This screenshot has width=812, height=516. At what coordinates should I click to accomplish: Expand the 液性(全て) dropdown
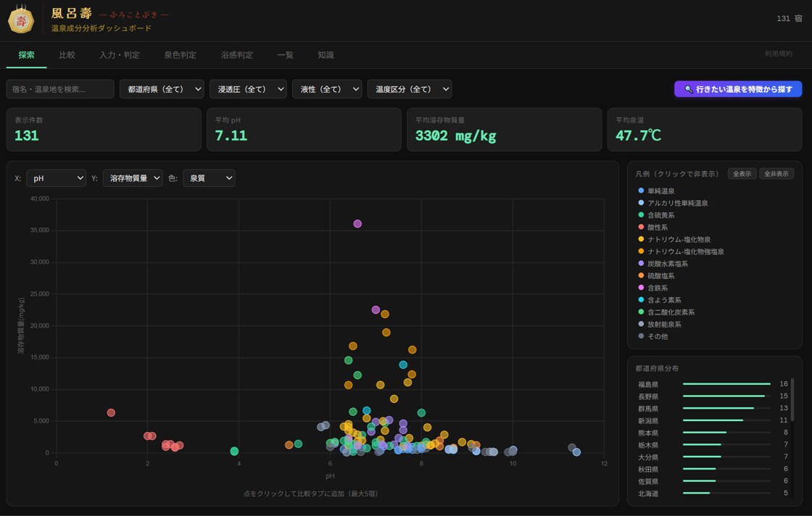[327, 89]
